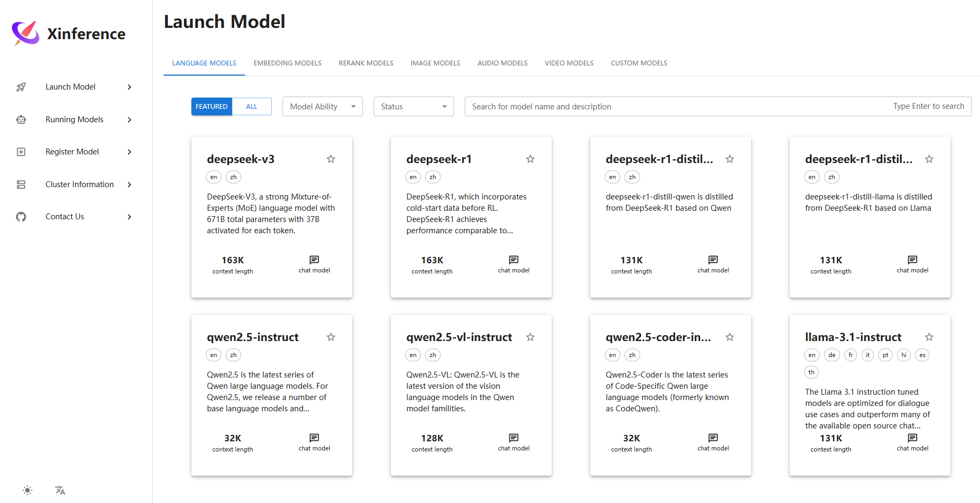Open the qwen2.5-vl-instruct card title

(x=459, y=337)
